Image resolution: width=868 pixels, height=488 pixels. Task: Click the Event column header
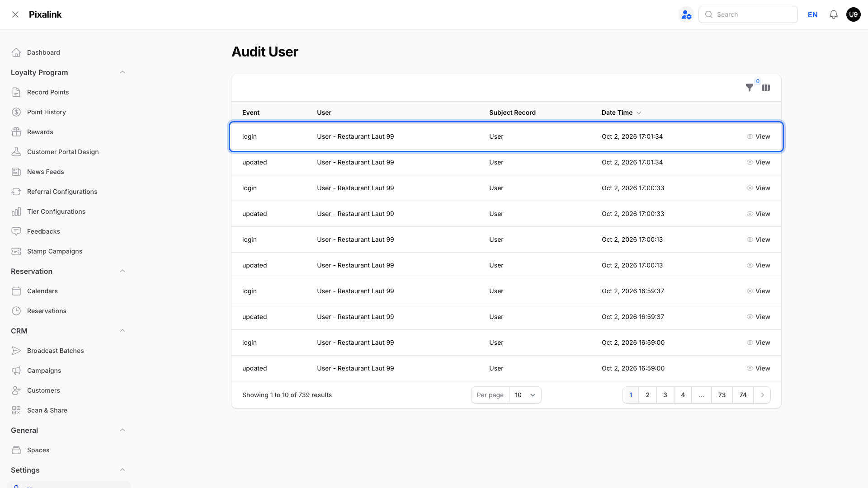(x=251, y=113)
